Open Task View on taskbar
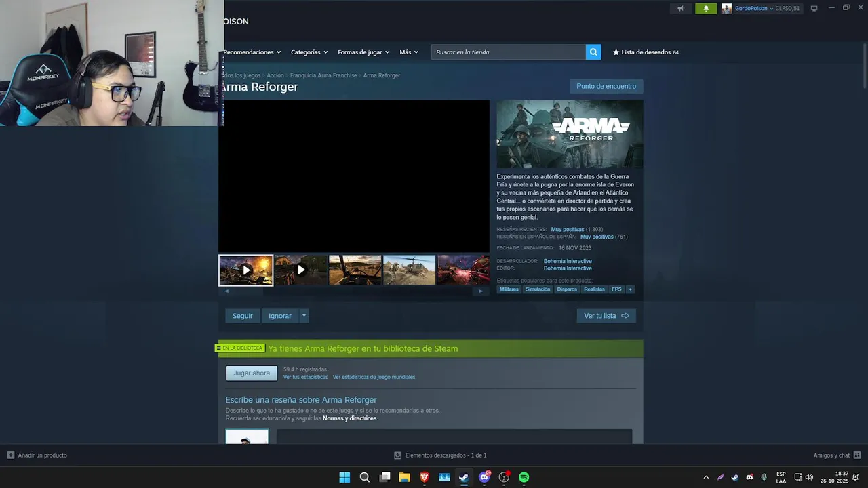This screenshot has height=488, width=868. [384, 477]
